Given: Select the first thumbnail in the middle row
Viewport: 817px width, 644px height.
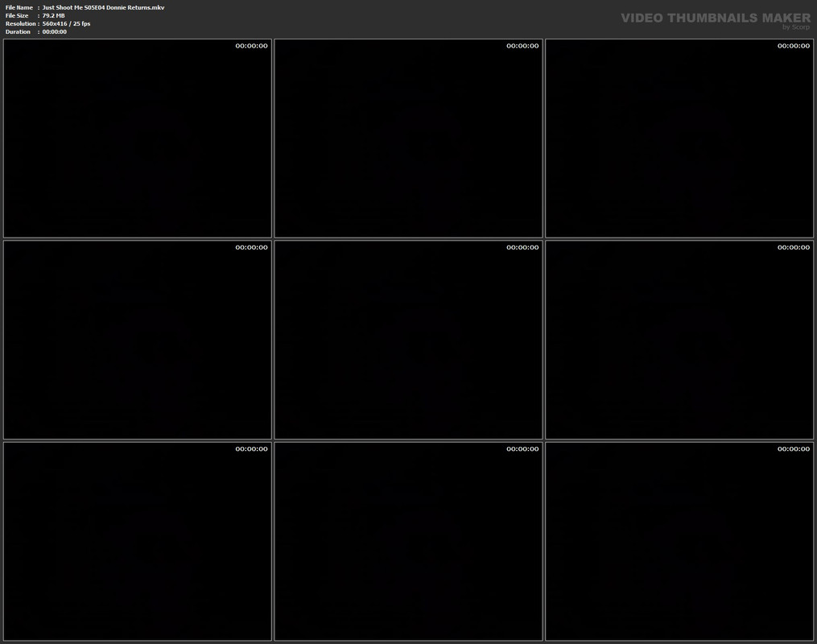Looking at the screenshot, I should coord(138,340).
